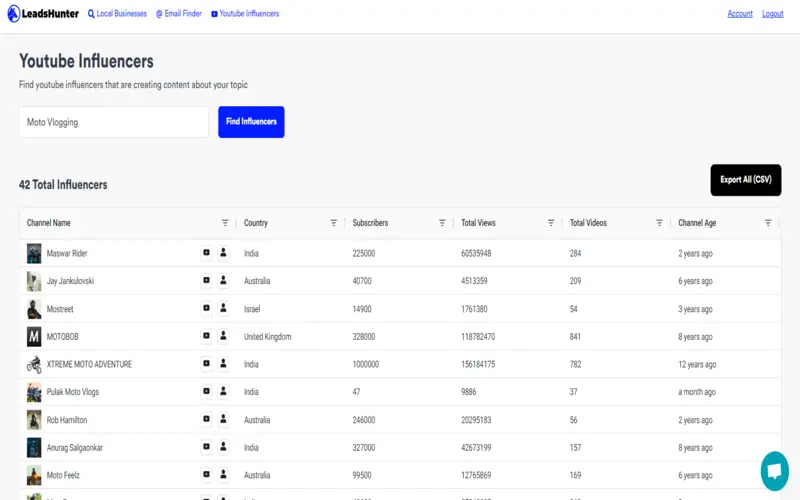Open YouTube channel icon for Maswar Rider
This screenshot has width=800, height=500.
pyautogui.click(x=206, y=253)
